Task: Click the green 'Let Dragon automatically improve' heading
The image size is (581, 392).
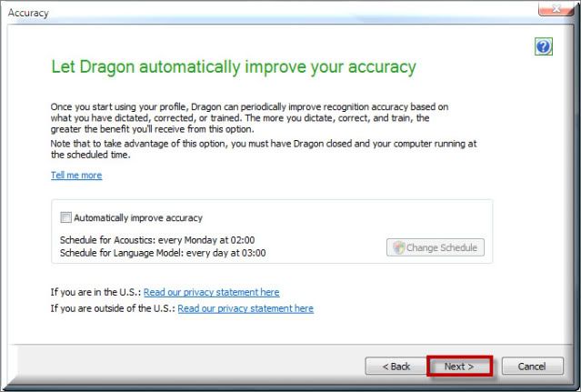Action: point(234,67)
